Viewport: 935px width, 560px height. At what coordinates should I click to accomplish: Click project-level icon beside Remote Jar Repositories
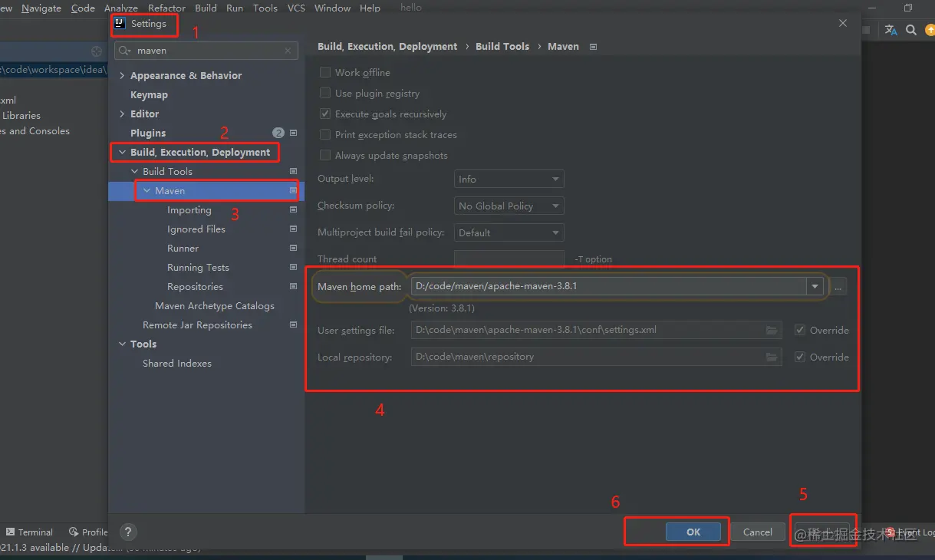click(x=293, y=324)
